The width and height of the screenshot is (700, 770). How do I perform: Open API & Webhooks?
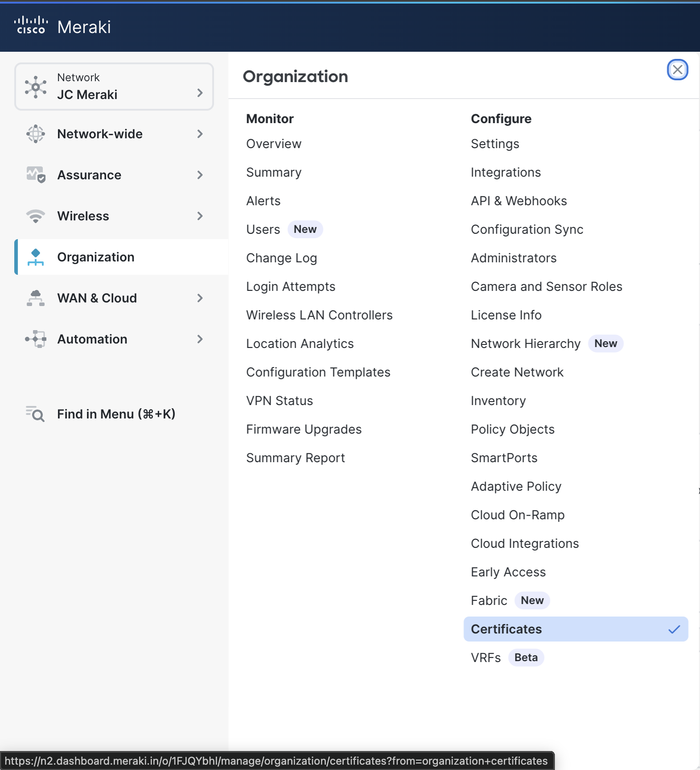coord(519,201)
